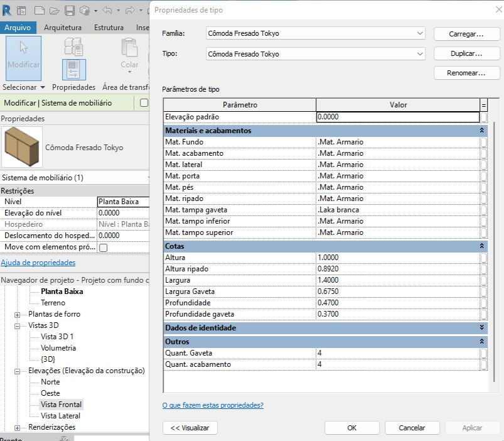
Task: Select Vista Lateral elevation
Action: pyautogui.click(x=60, y=416)
